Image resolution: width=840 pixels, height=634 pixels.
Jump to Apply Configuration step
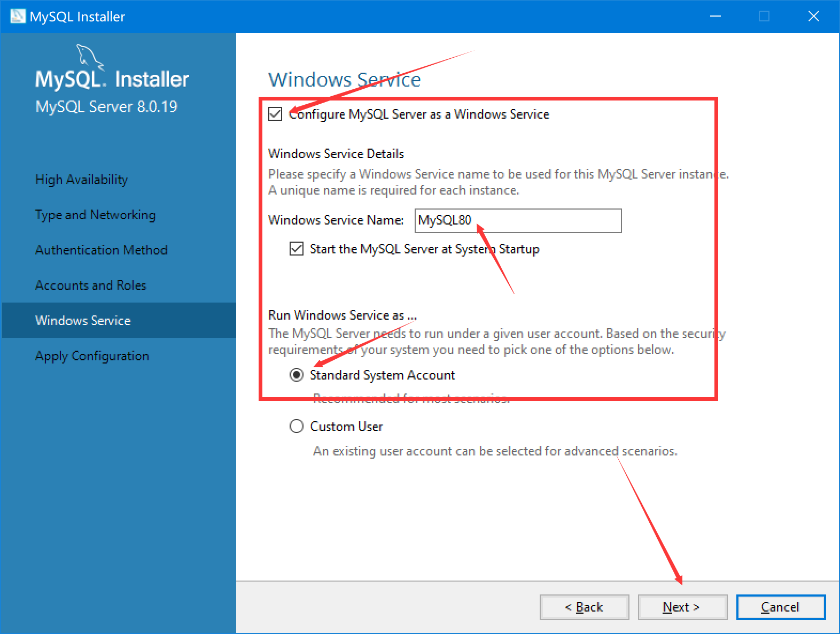(x=92, y=356)
